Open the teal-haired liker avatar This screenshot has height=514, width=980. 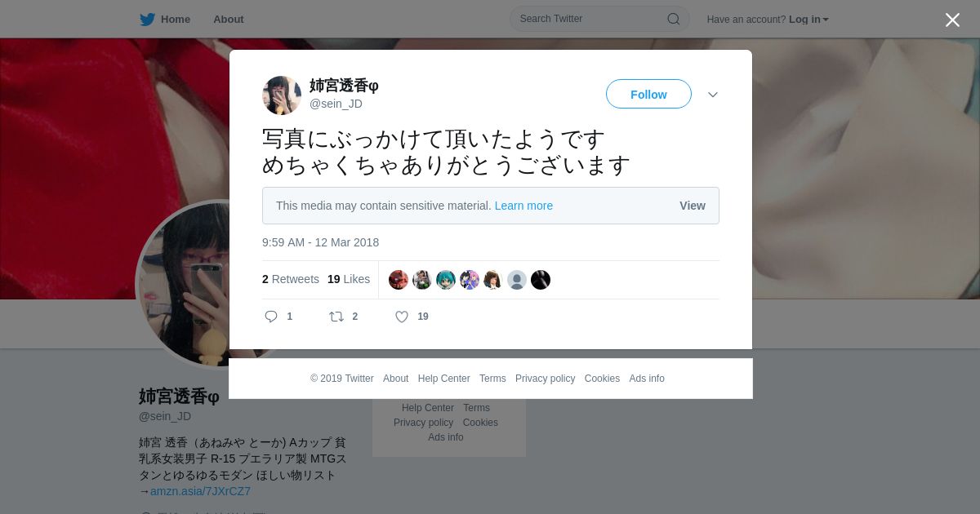(446, 280)
